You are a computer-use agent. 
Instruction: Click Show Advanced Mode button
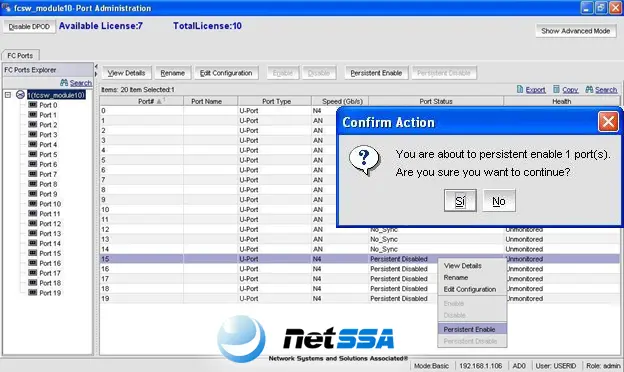coord(575,31)
